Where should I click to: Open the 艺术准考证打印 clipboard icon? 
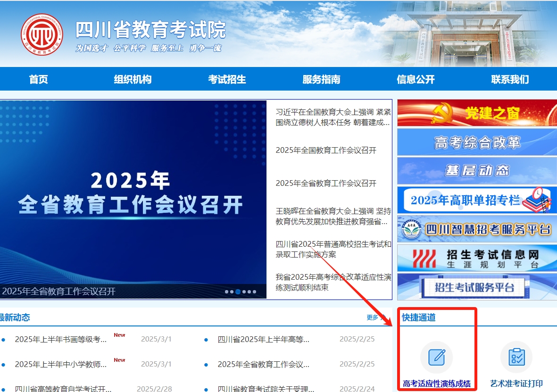click(516, 357)
